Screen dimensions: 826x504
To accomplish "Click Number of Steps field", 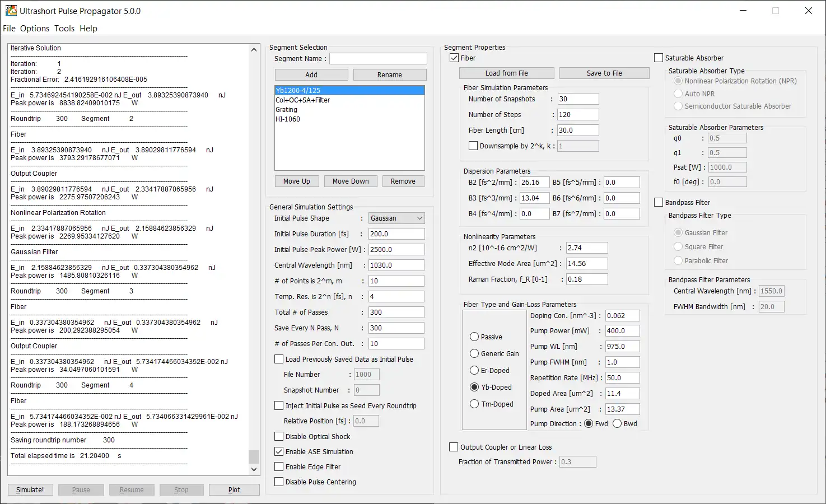I will (x=578, y=115).
